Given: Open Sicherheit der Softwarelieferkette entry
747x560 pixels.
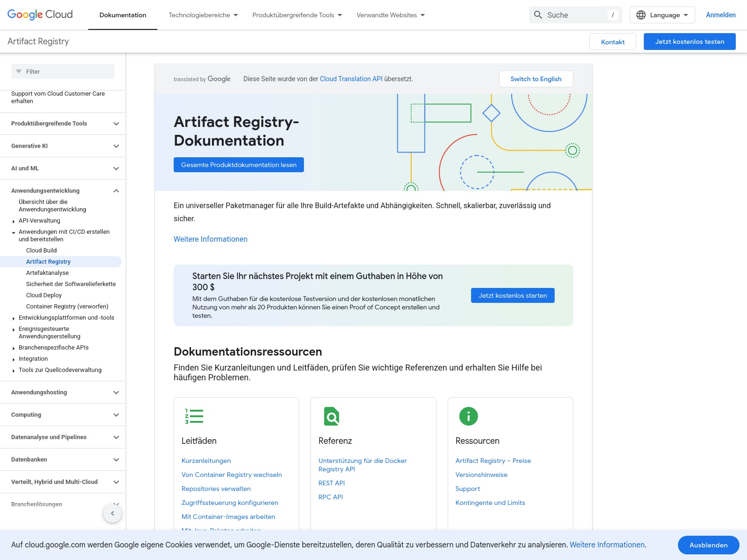Looking at the screenshot, I should 71,284.
